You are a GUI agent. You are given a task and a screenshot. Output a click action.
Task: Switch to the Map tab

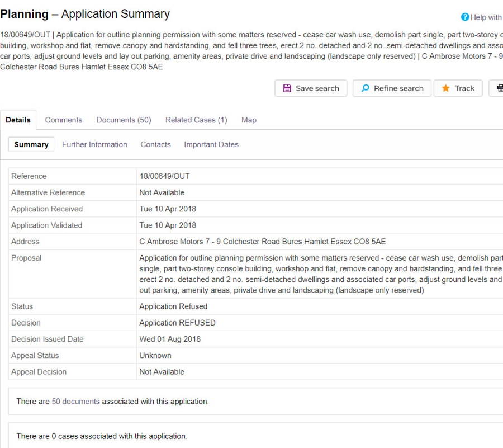tap(249, 120)
